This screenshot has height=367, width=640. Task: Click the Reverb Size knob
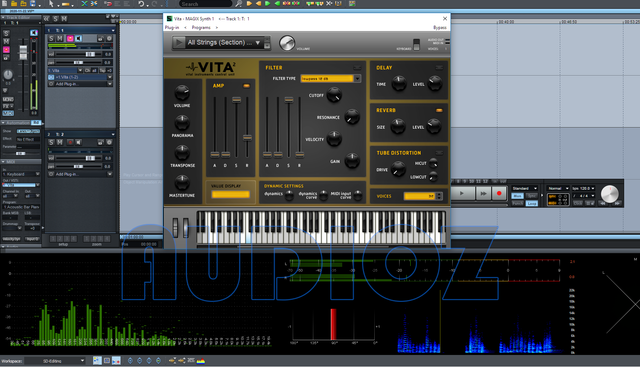pyautogui.click(x=398, y=127)
